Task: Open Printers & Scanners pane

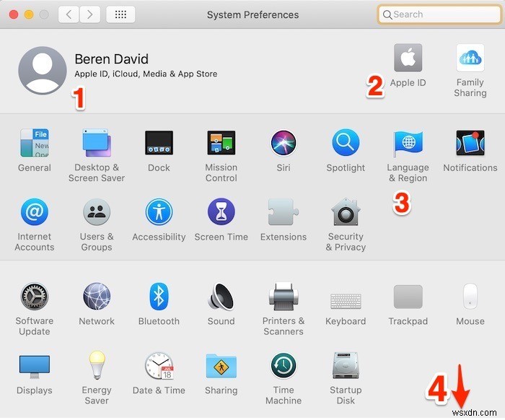Action: click(x=284, y=297)
